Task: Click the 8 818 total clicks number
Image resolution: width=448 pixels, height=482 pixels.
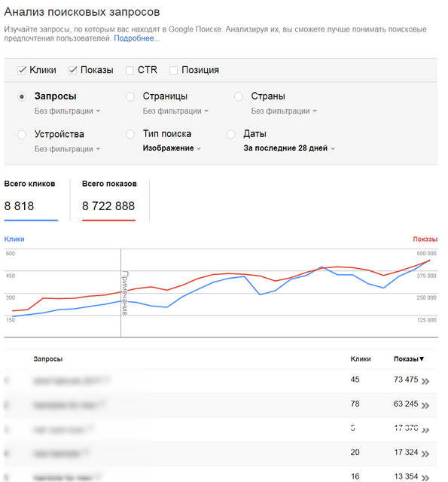Action: 19,206
